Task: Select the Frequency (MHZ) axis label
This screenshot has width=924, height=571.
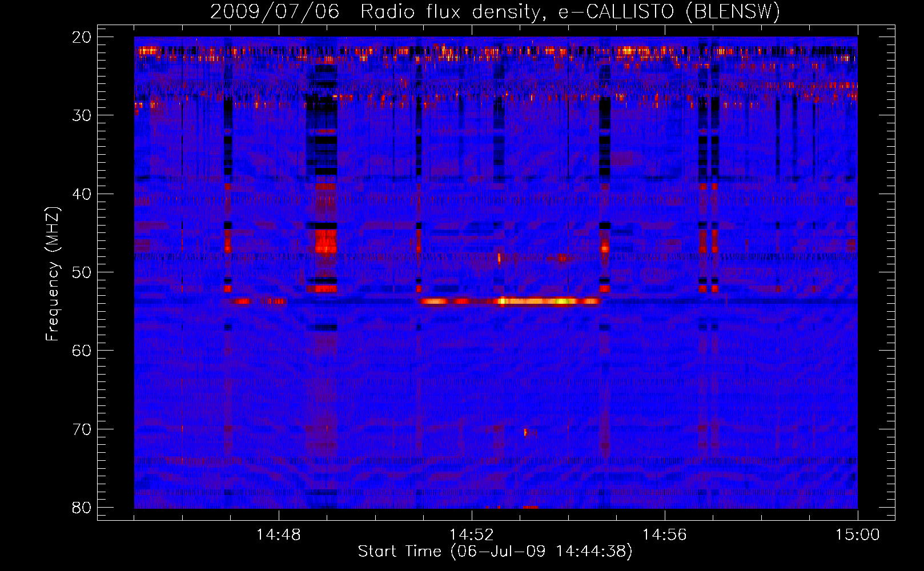Action: [x=53, y=274]
